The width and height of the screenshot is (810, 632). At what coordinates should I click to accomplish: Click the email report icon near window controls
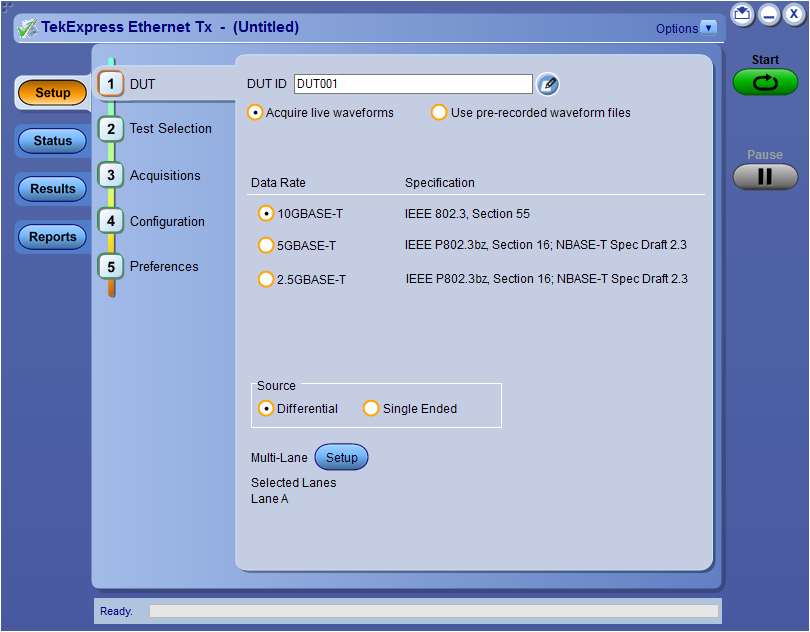[741, 15]
